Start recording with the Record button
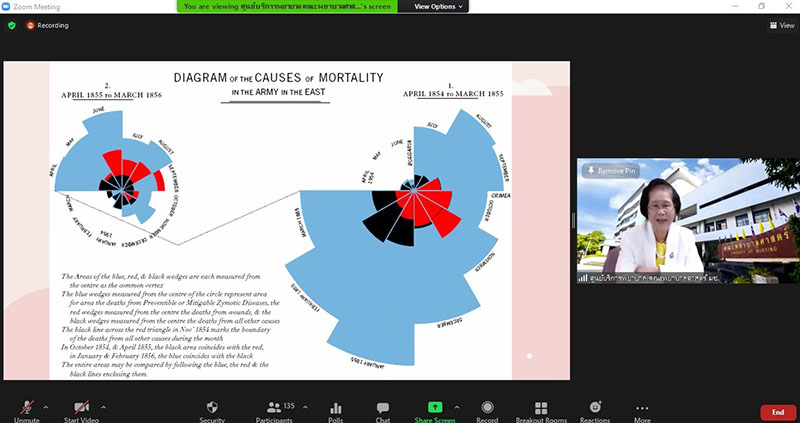The height and width of the screenshot is (423, 800). click(487, 411)
